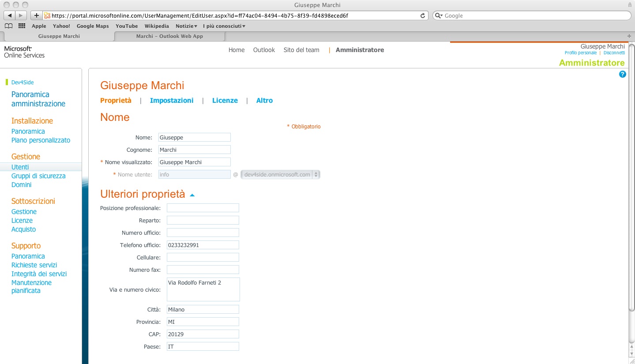Open Outlook from the top navigation
The width and height of the screenshot is (635, 364).
tap(264, 50)
